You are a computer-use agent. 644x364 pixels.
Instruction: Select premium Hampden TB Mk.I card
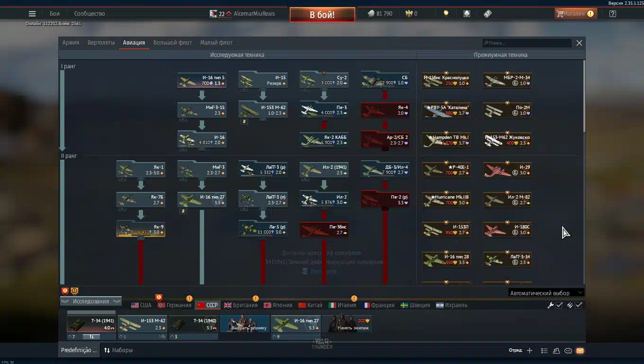click(x=447, y=140)
